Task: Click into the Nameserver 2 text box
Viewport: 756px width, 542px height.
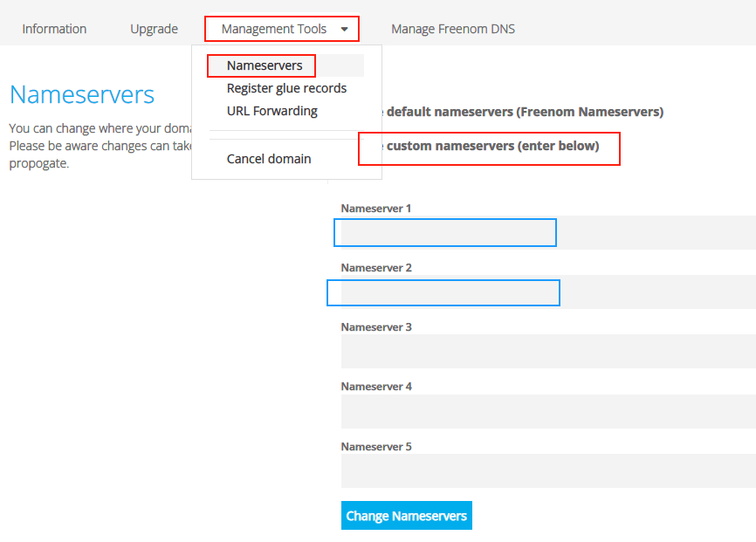Action: 445,292
